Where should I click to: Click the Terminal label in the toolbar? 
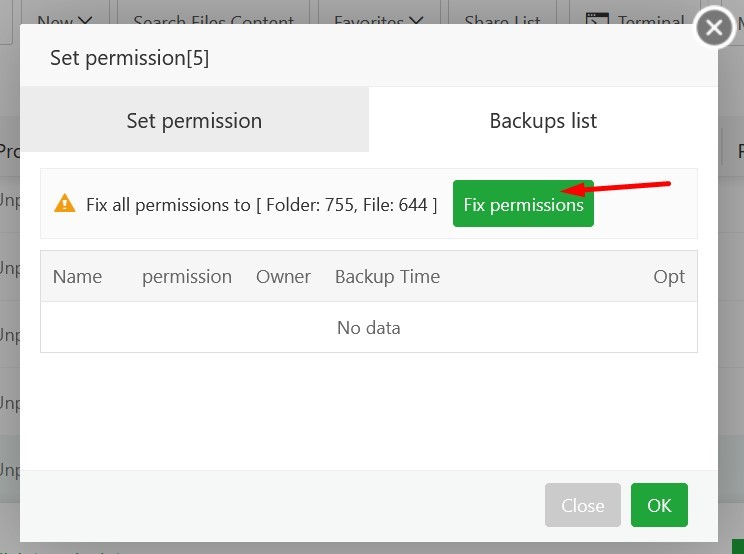tap(650, 20)
